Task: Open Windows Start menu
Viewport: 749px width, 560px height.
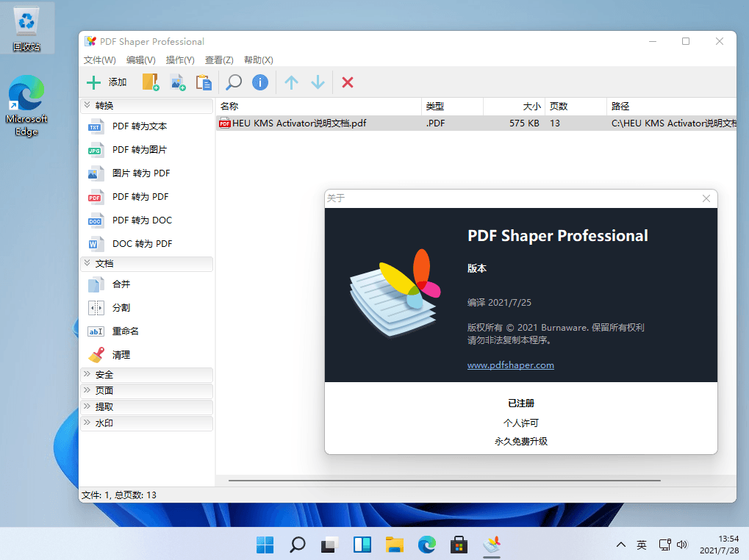Action: coord(265,545)
